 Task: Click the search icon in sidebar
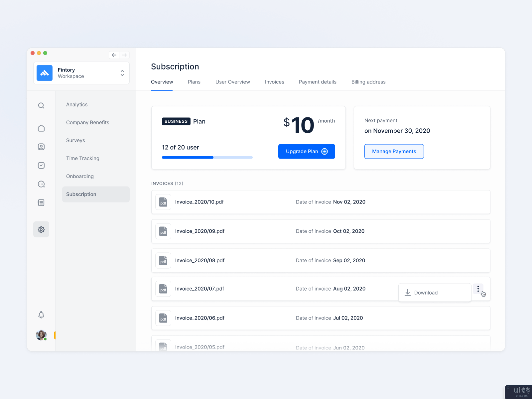click(41, 106)
